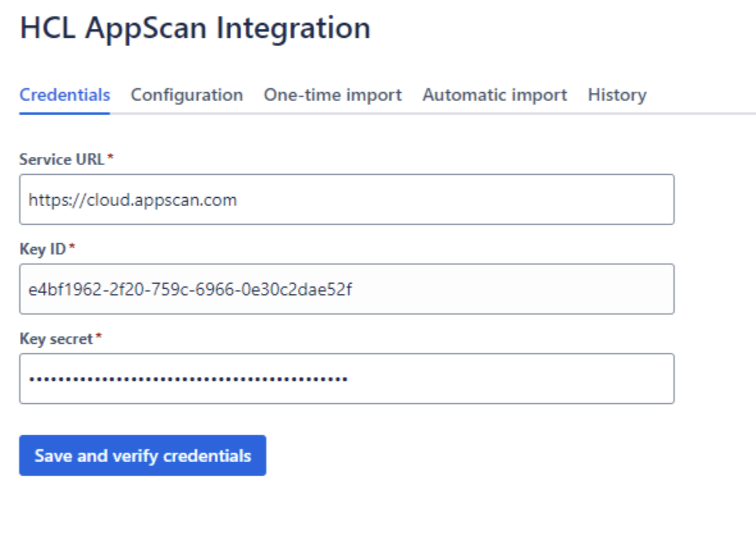The width and height of the screenshot is (756, 539).
Task: Click the required asterisk beside Service URL
Action: pyautogui.click(x=110, y=159)
